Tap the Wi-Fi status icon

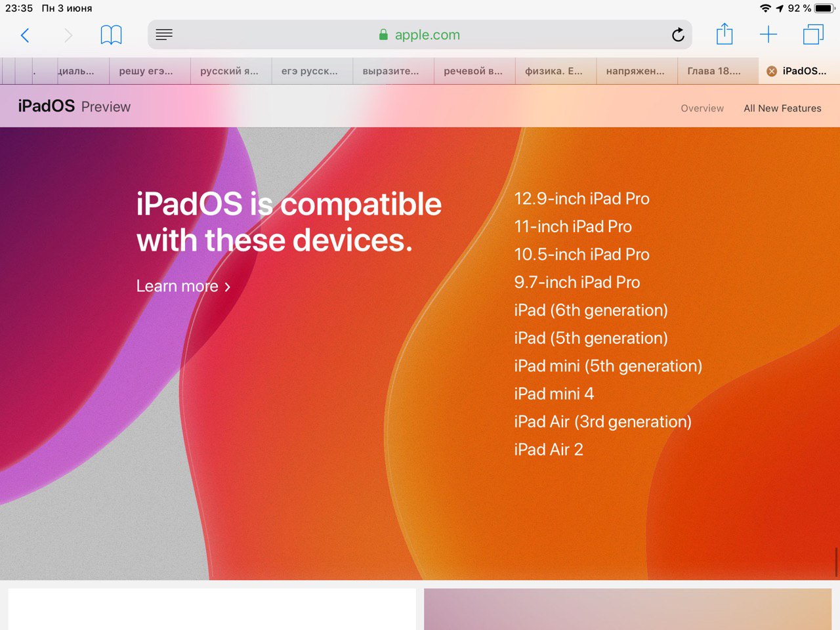(x=765, y=9)
